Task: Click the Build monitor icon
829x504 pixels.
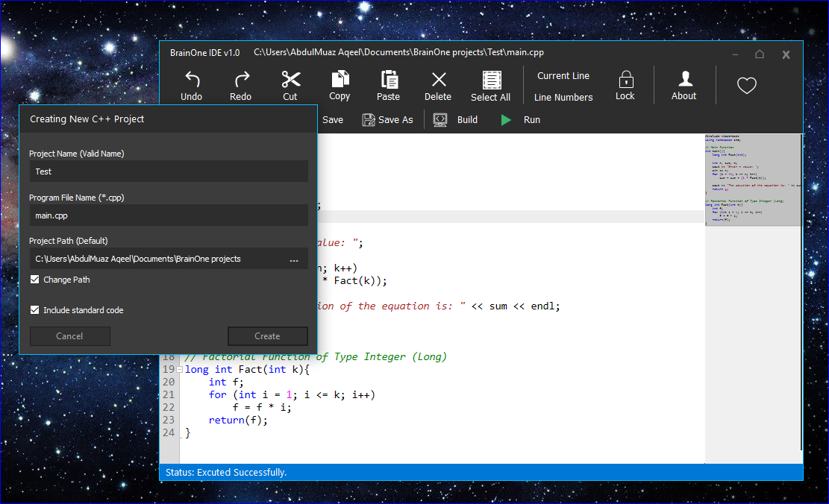Action: tap(440, 120)
